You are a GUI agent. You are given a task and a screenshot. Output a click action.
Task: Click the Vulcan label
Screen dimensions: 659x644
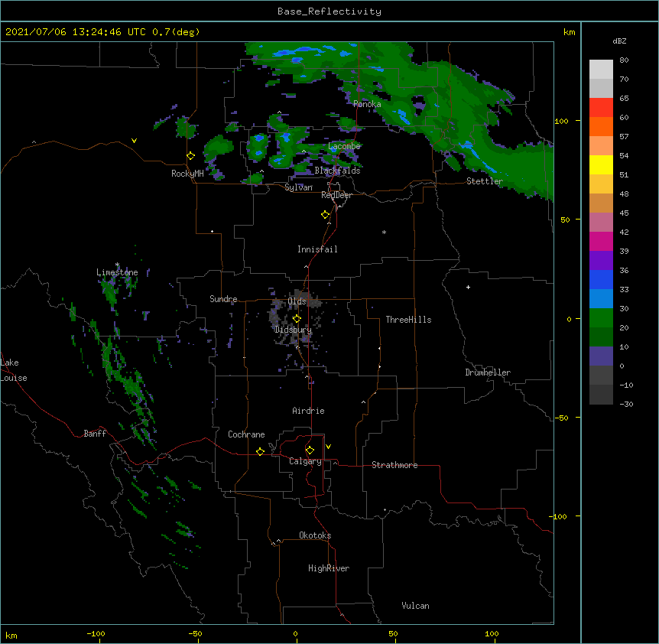(415, 606)
